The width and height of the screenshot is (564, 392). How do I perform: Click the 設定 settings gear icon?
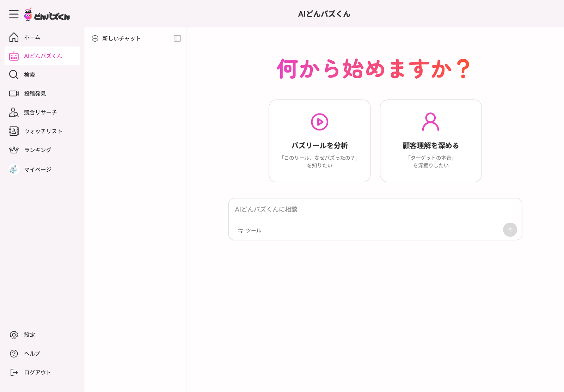point(14,335)
